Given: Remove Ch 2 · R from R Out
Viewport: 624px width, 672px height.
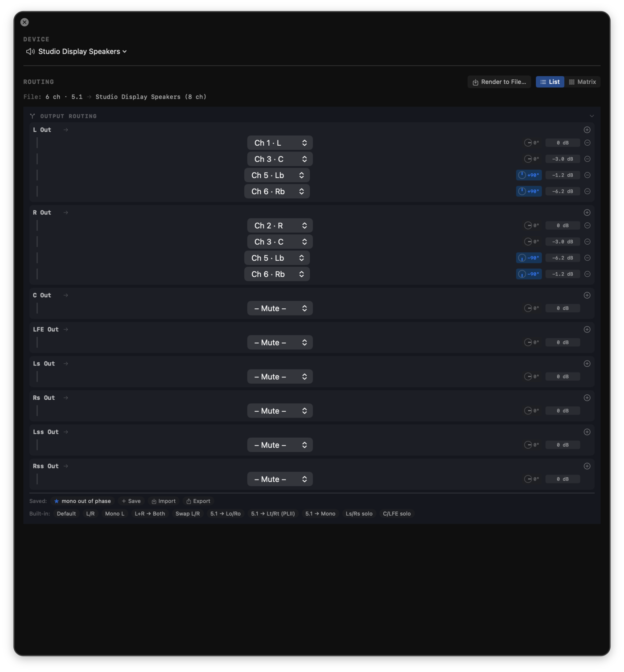Looking at the screenshot, I should coord(587,225).
